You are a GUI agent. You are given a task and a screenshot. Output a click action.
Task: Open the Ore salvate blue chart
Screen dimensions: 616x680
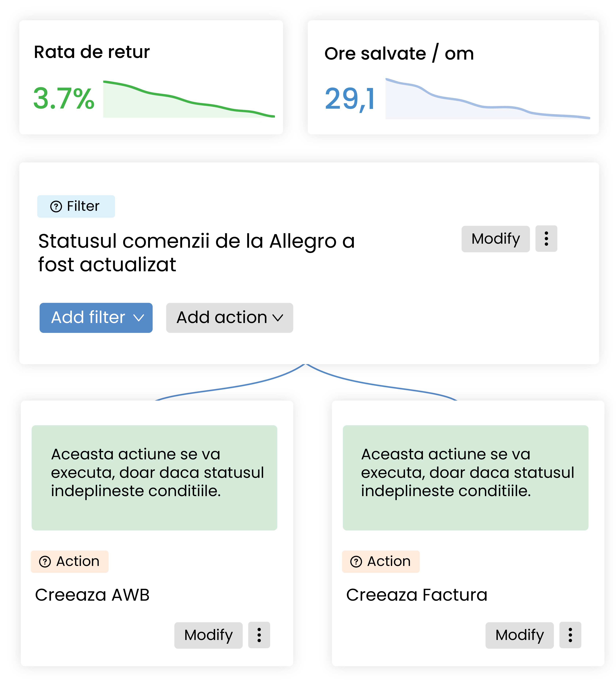point(488,99)
